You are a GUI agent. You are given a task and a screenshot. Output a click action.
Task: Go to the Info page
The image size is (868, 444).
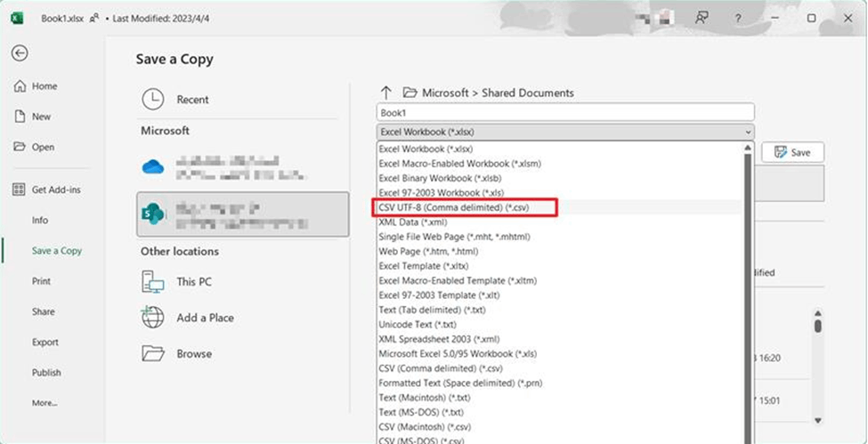pos(40,221)
